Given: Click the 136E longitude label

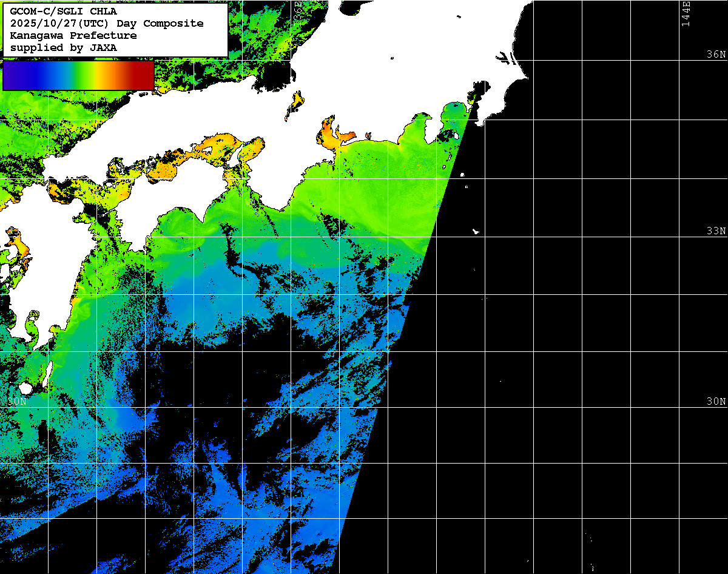Looking at the screenshot, I should (x=297, y=11).
